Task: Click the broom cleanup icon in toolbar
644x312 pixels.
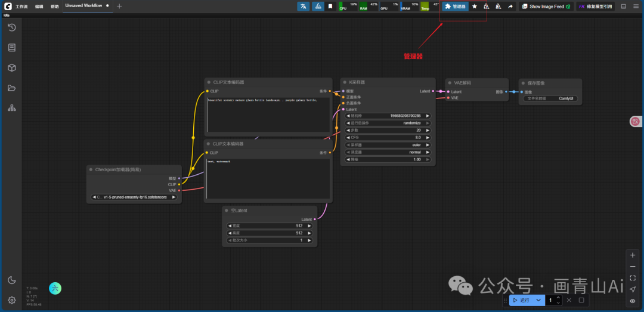Action: [318, 6]
